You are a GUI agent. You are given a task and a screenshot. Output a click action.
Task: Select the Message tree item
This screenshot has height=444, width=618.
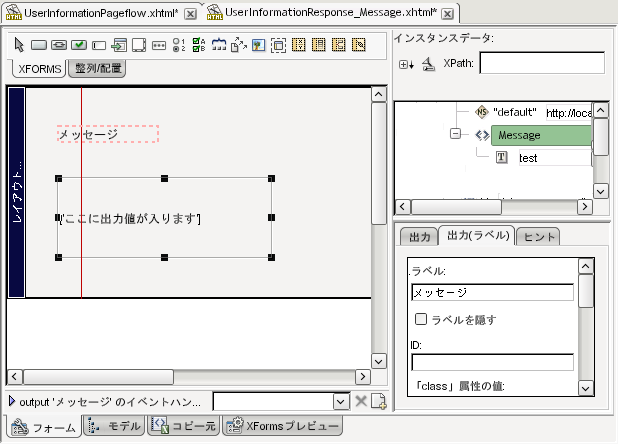click(541, 136)
